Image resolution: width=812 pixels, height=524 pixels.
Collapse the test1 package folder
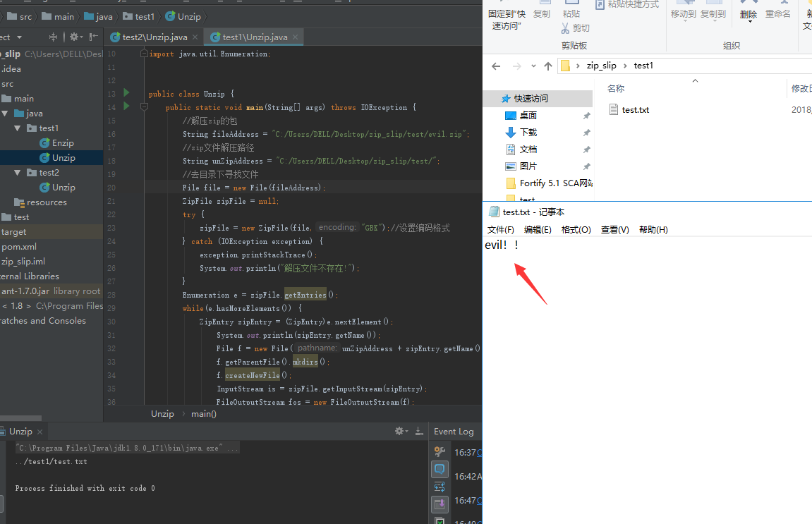click(18, 128)
